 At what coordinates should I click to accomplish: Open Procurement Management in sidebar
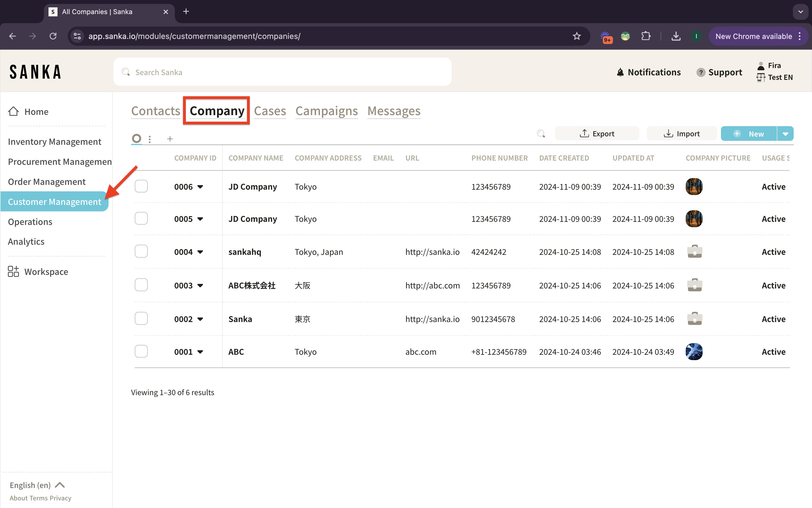coord(60,162)
